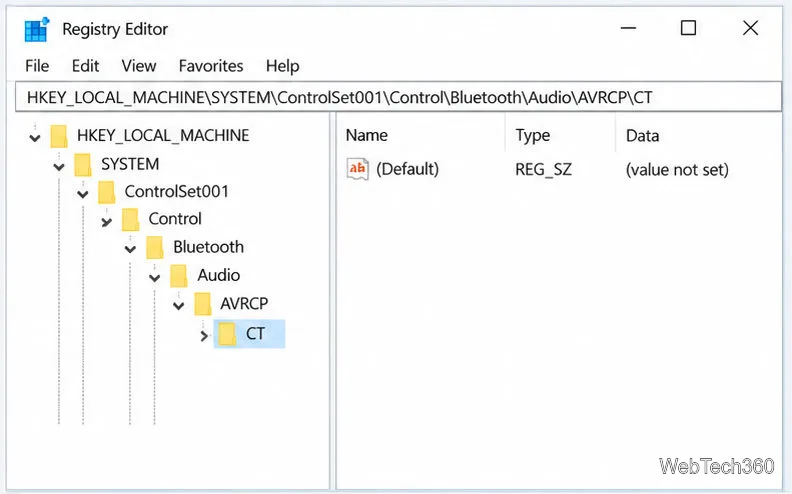Minimize the Registry Editor window
Image resolution: width=792 pixels, height=494 pixels.
[x=628, y=28]
